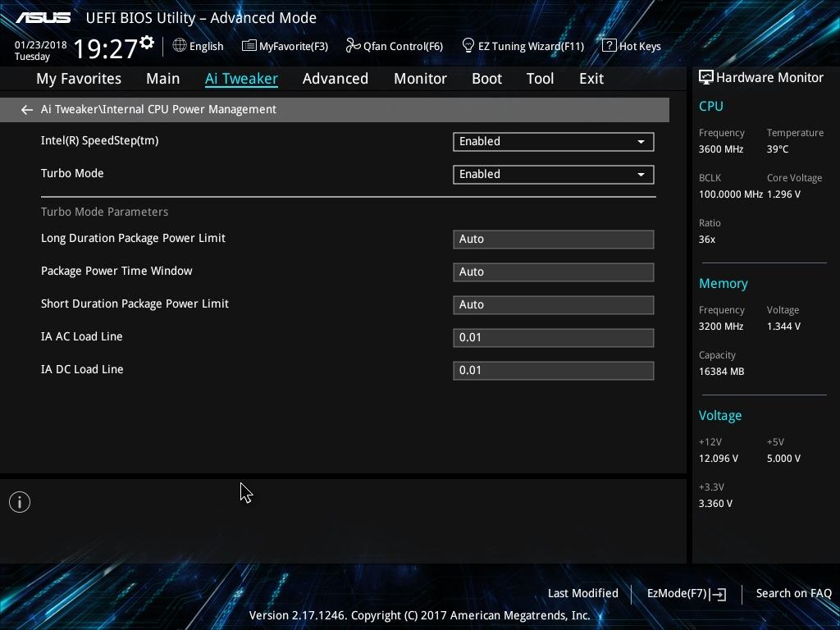This screenshot has height=630, width=840.
Task: Open the Advanced tab
Action: [x=336, y=79]
